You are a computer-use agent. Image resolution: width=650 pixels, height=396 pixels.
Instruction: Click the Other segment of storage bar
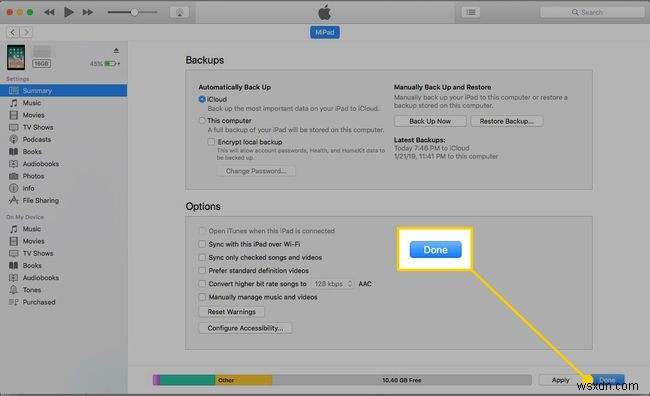[243, 380]
